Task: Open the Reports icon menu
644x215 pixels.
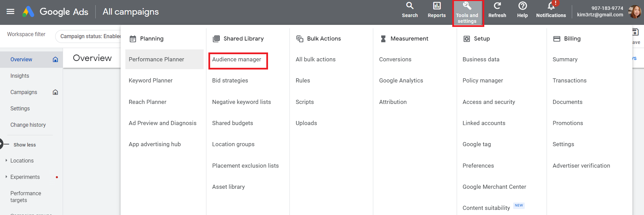Action: 437,10
